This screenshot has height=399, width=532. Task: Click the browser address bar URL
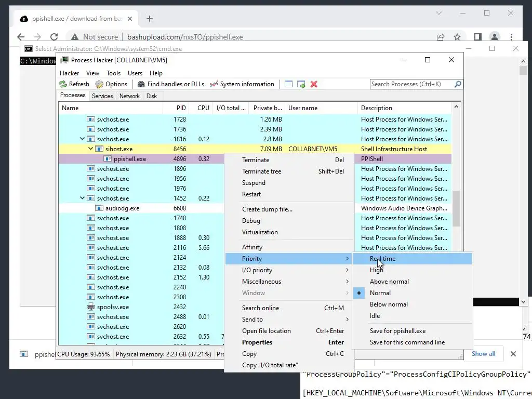[x=185, y=37]
